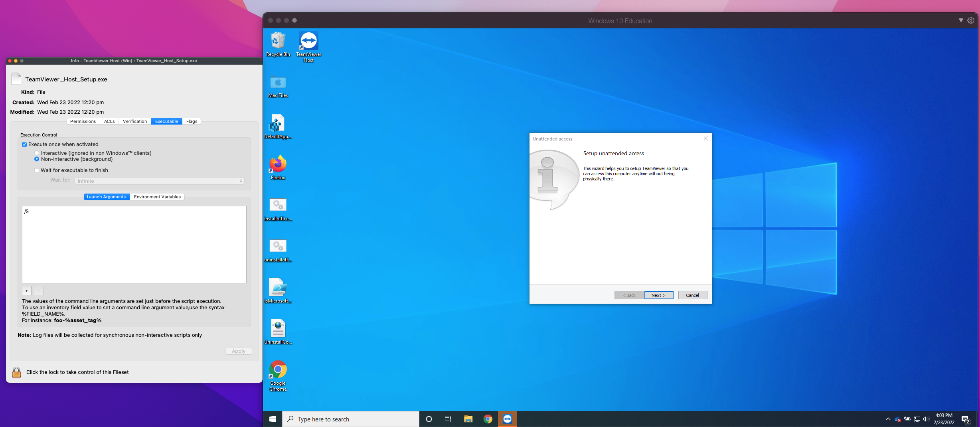Image resolution: width=980 pixels, height=427 pixels.
Task: Open Google Chrome from the desktop
Action: tap(278, 369)
